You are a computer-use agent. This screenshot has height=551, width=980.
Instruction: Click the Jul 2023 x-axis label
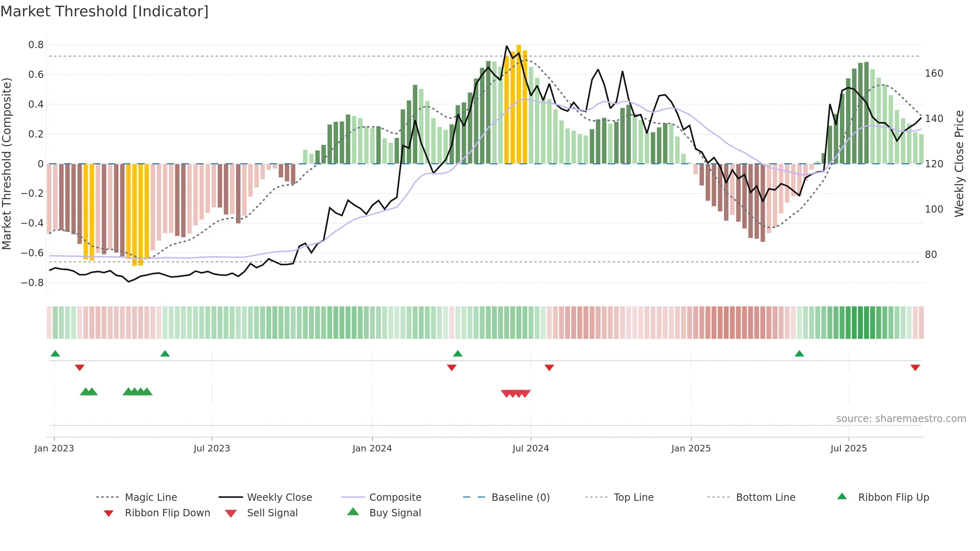pos(212,449)
